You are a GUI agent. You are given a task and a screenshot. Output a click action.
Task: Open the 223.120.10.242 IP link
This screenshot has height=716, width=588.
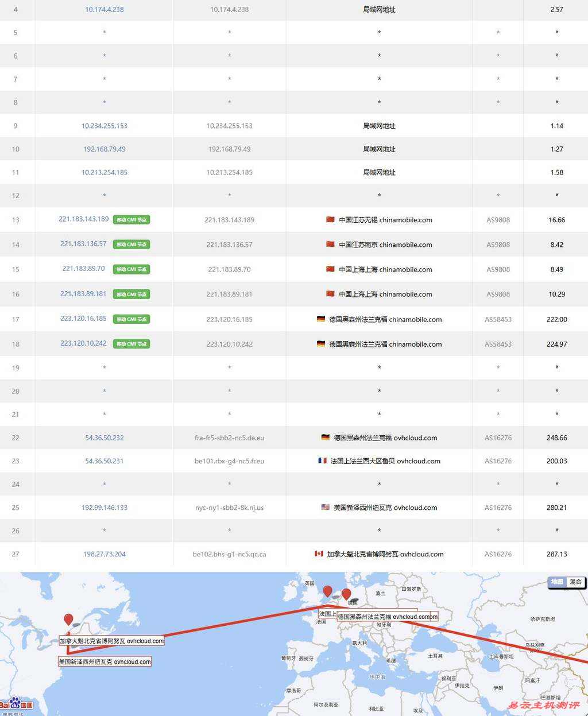click(x=84, y=343)
